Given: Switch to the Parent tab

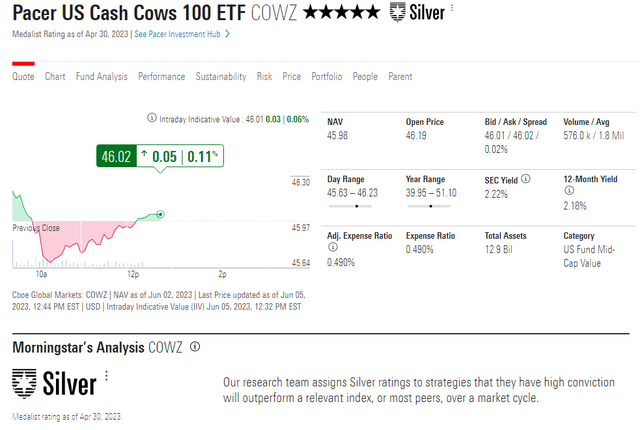Looking at the screenshot, I should 400,77.
